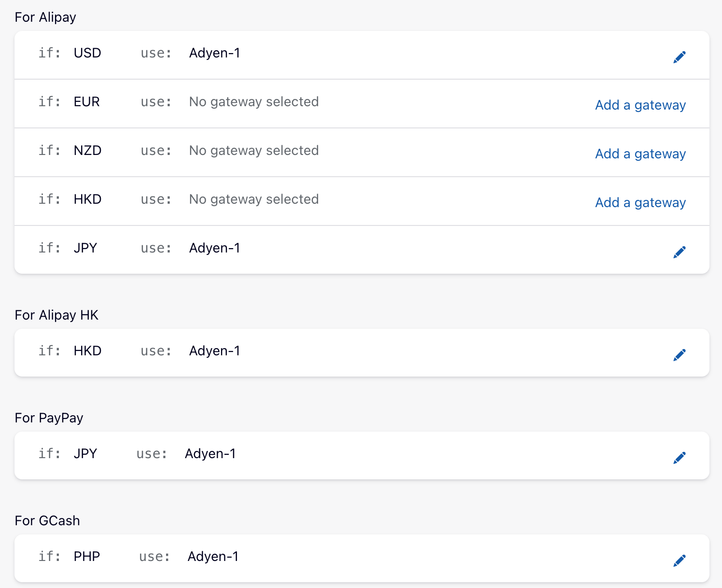Click the PHP currency under For GCash

click(87, 557)
